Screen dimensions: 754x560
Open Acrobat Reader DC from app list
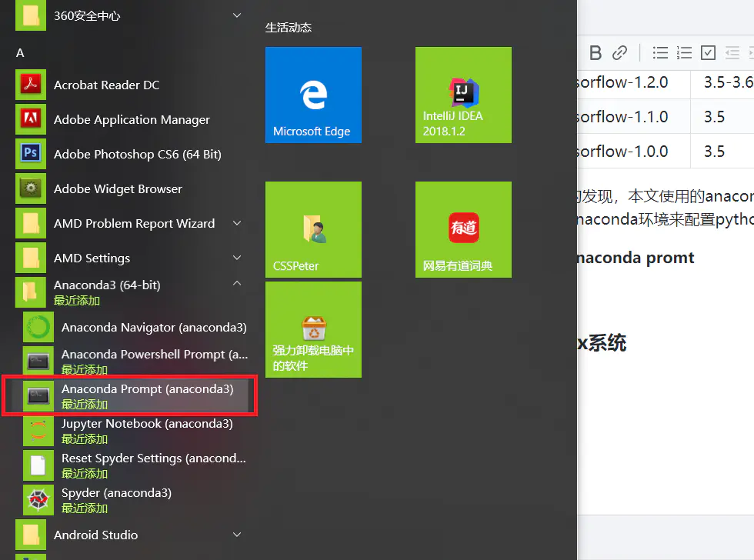pyautogui.click(x=107, y=85)
